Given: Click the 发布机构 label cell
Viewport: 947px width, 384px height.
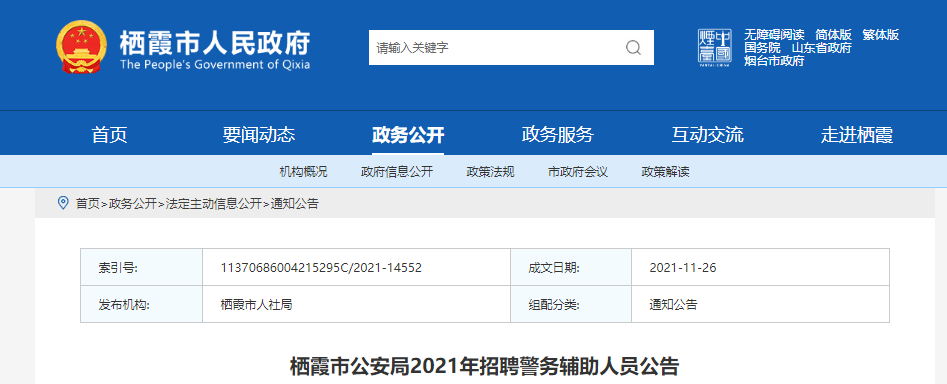Looking at the screenshot, I should [141, 304].
